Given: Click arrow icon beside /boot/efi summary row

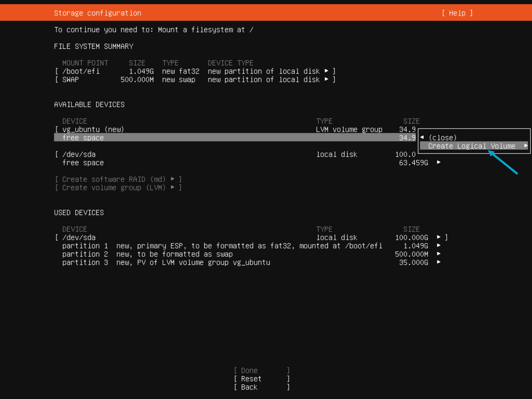Looking at the screenshot, I should [x=326, y=71].
